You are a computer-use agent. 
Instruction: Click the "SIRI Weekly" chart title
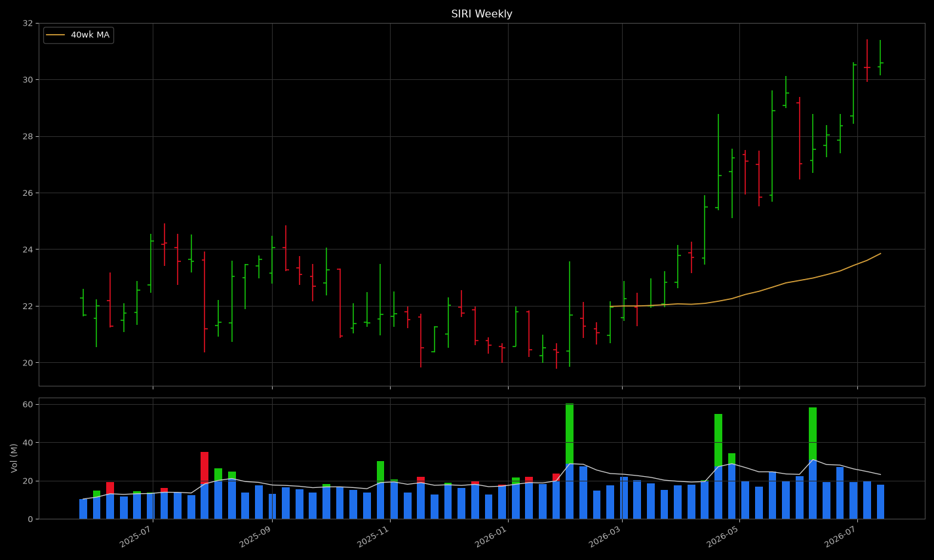click(482, 14)
